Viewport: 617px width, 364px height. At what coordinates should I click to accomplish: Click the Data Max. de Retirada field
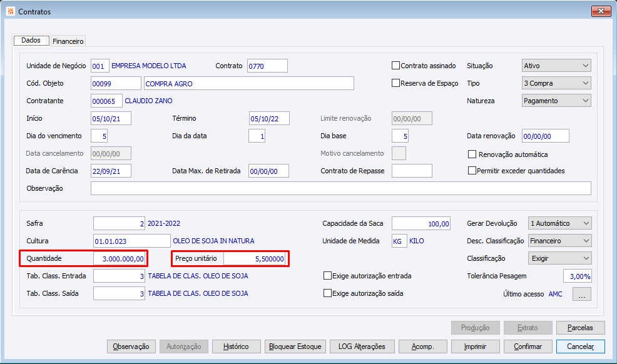click(x=268, y=171)
